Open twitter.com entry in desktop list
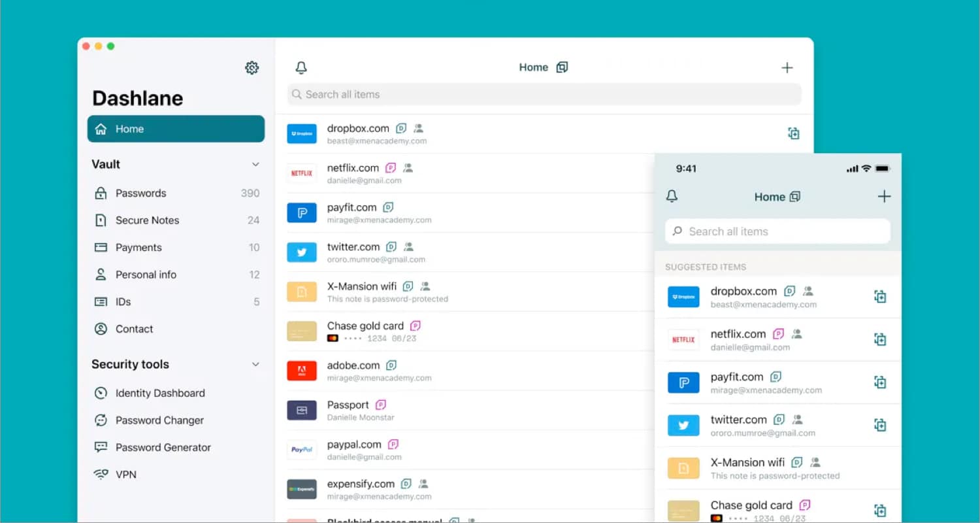The image size is (980, 523). (x=465, y=252)
